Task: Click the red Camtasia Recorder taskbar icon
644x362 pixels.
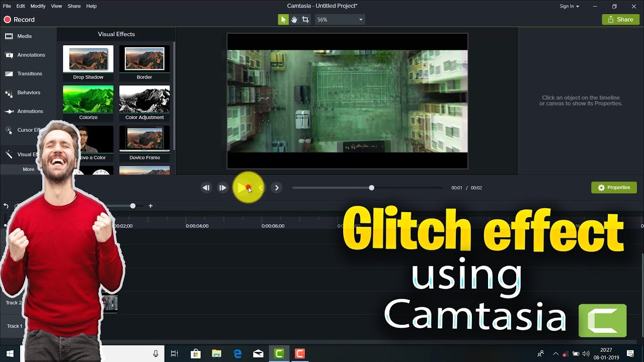Action: click(300, 354)
